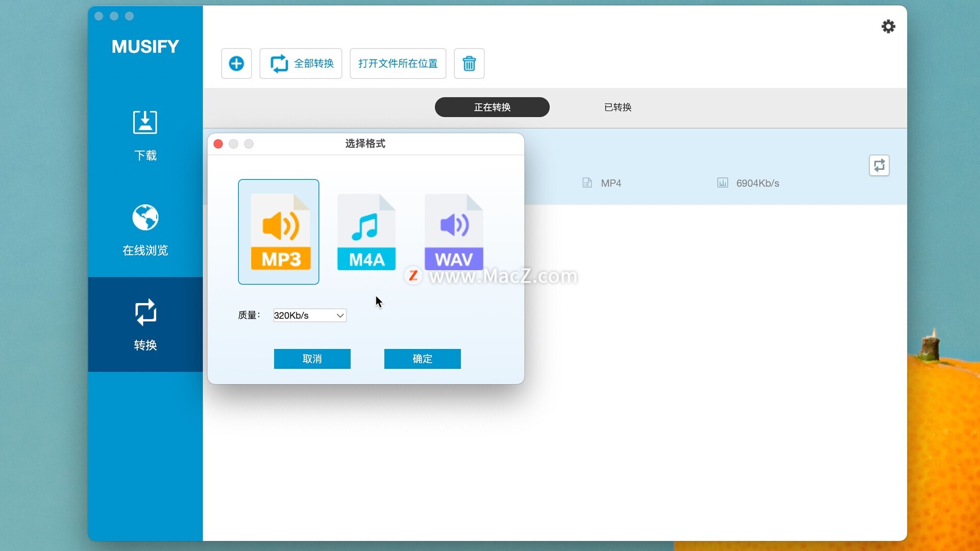Click the 质量 quality label

tap(249, 315)
